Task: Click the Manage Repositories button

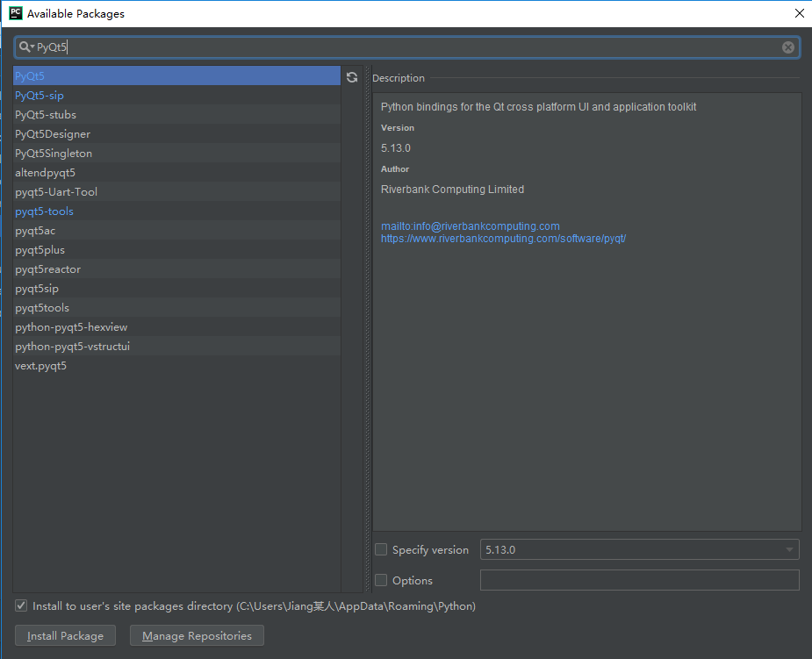Action: (x=197, y=635)
